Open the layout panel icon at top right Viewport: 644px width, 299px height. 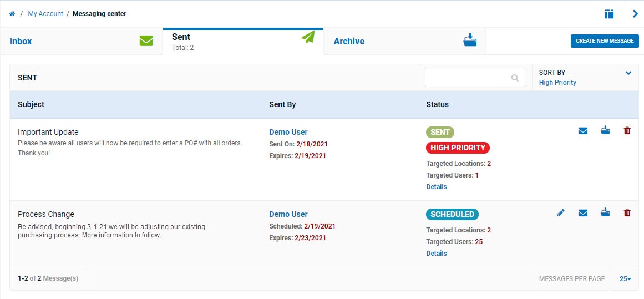click(609, 14)
